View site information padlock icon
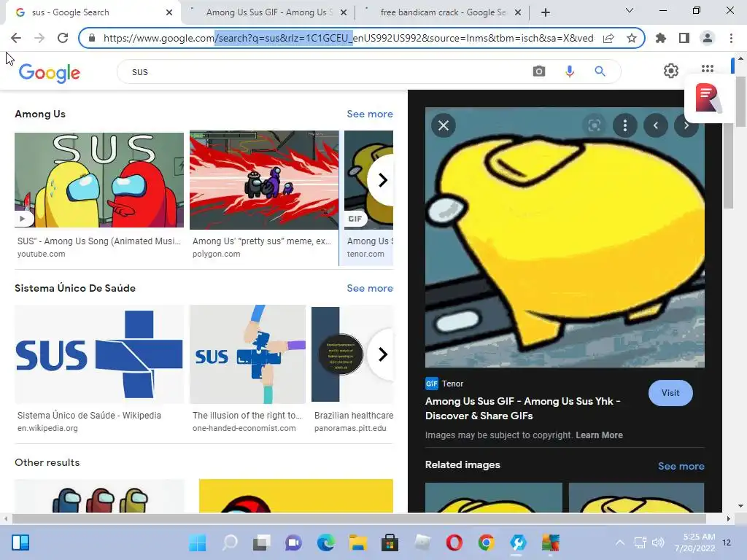This screenshot has width=747, height=560. tap(92, 38)
